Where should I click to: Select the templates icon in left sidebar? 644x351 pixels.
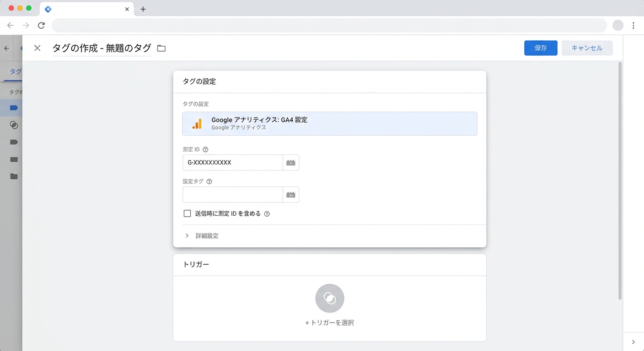[x=14, y=160]
